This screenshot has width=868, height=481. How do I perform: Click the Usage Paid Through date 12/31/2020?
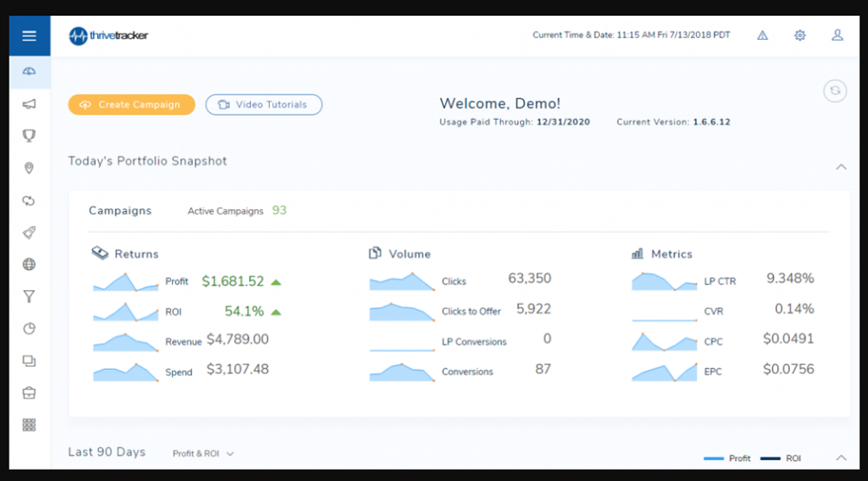point(563,122)
